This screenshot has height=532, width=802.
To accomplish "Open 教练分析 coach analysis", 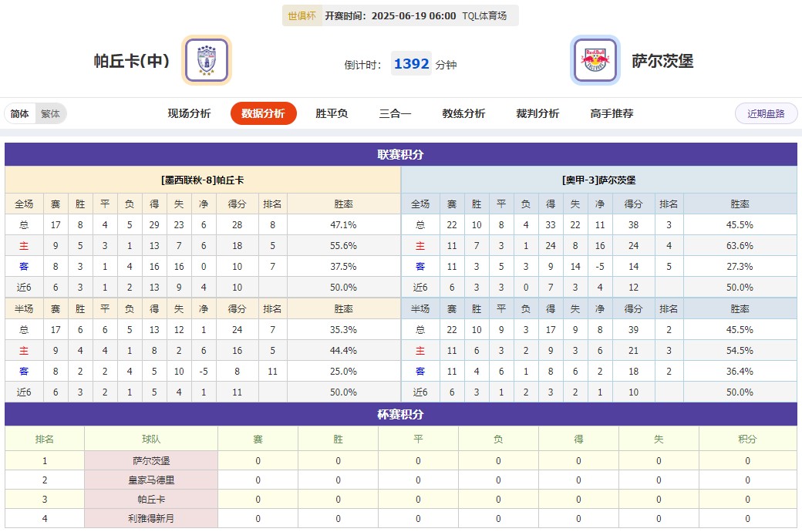I will click(462, 113).
